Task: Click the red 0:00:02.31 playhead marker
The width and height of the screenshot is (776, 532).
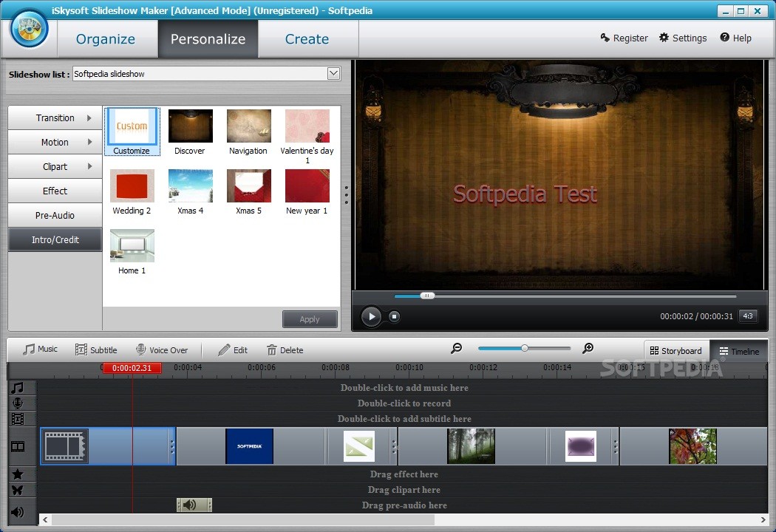Action: coord(132,368)
